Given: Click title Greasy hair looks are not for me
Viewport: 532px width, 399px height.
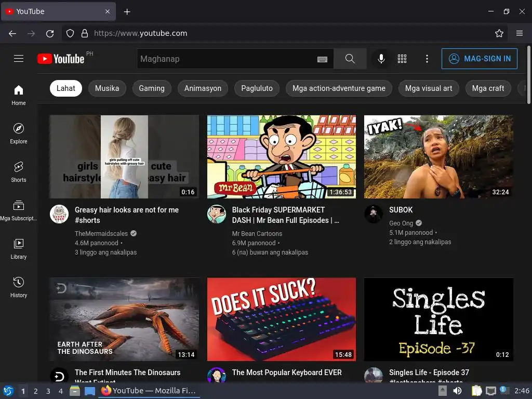Looking at the screenshot, I should (127, 215).
